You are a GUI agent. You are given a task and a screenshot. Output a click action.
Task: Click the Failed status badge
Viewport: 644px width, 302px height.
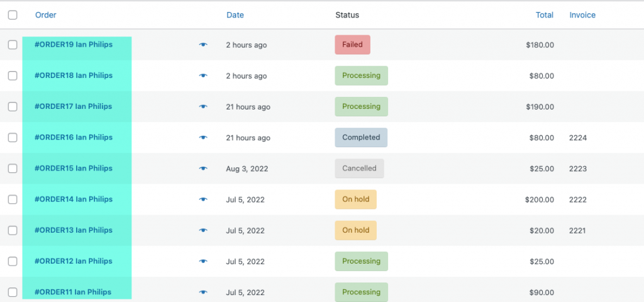pos(352,45)
